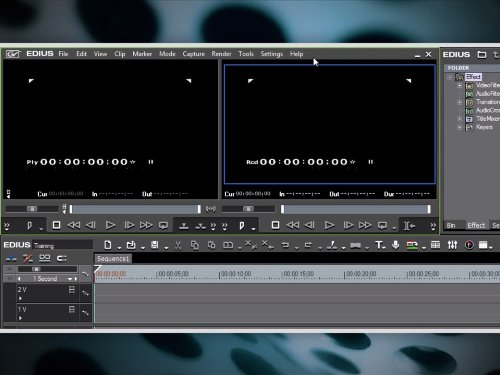Open the voice-over microphone tool
Image resolution: width=500 pixels, height=375 pixels.
[x=395, y=245]
